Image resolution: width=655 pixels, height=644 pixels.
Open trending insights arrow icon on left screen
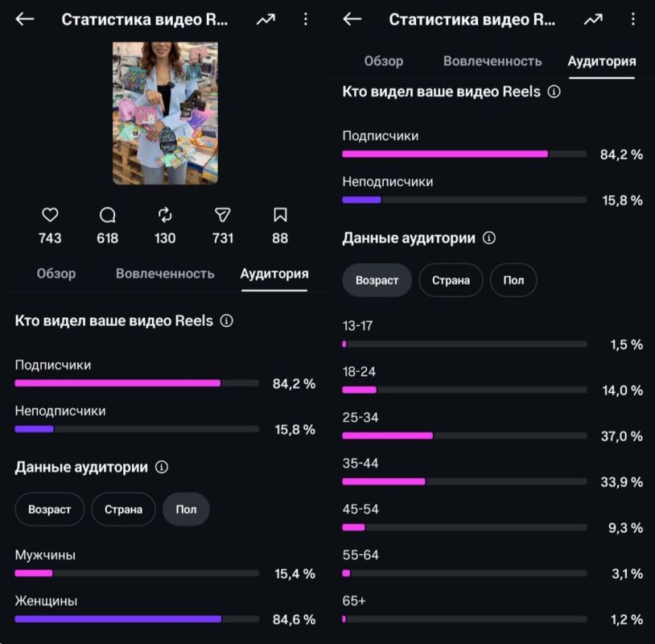[266, 19]
